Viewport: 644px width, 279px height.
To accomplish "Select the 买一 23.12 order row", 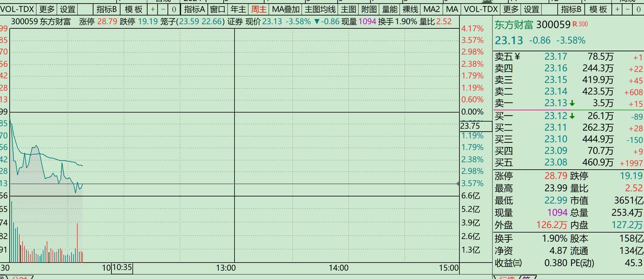I will [569, 116].
